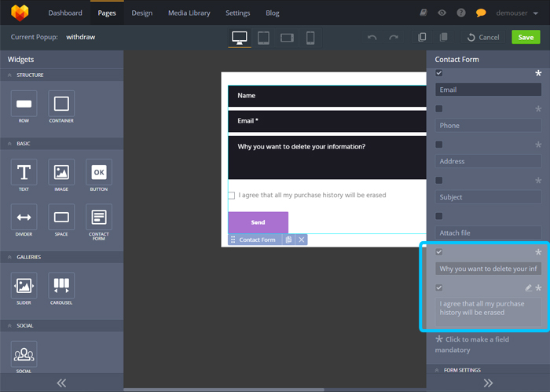Switch to the Pages tab
This screenshot has height=392, width=550.
click(107, 13)
